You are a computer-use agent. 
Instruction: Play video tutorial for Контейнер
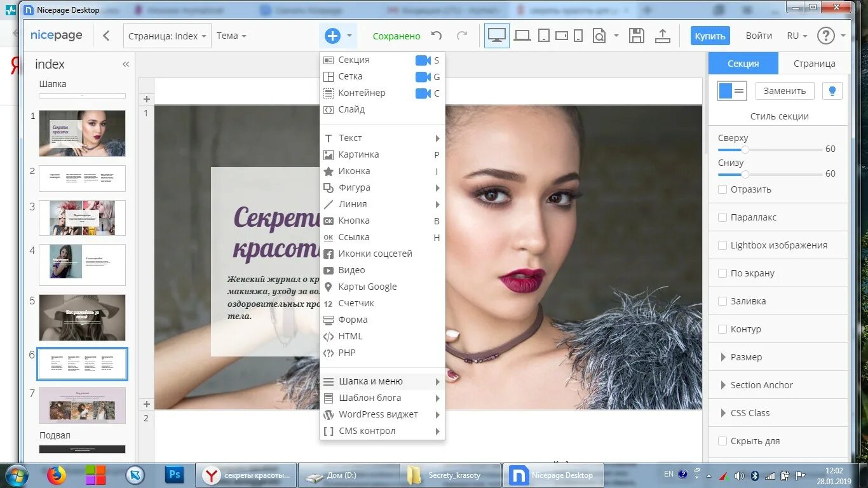423,93
